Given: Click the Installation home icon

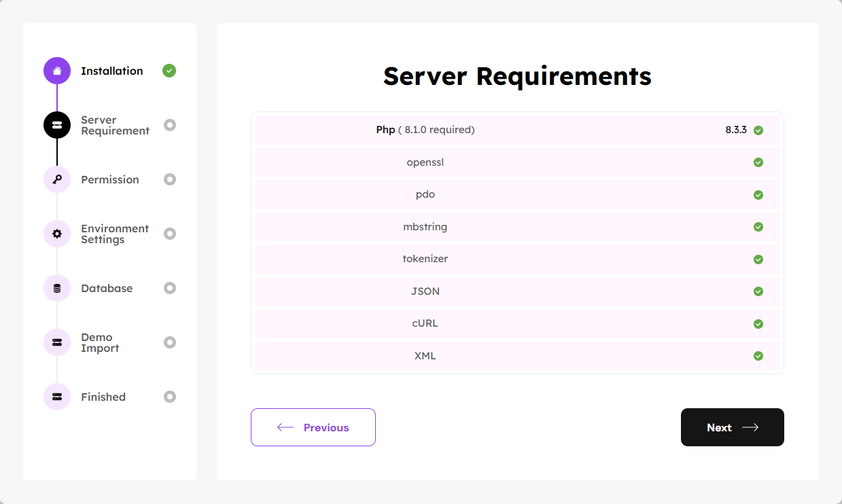Looking at the screenshot, I should 57,71.
